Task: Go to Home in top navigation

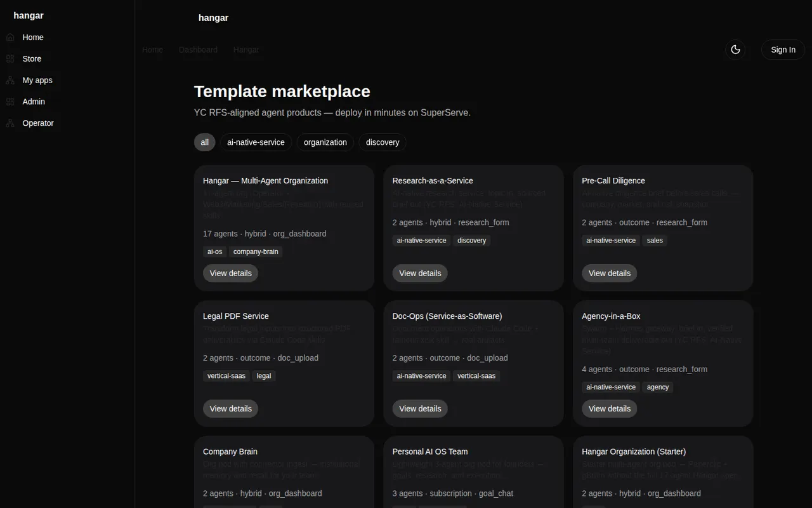Action: (152, 50)
